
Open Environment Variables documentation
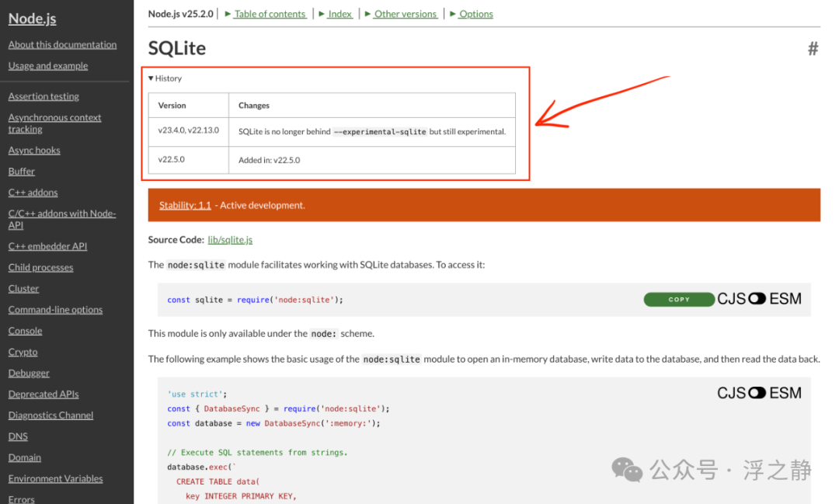coord(56,479)
